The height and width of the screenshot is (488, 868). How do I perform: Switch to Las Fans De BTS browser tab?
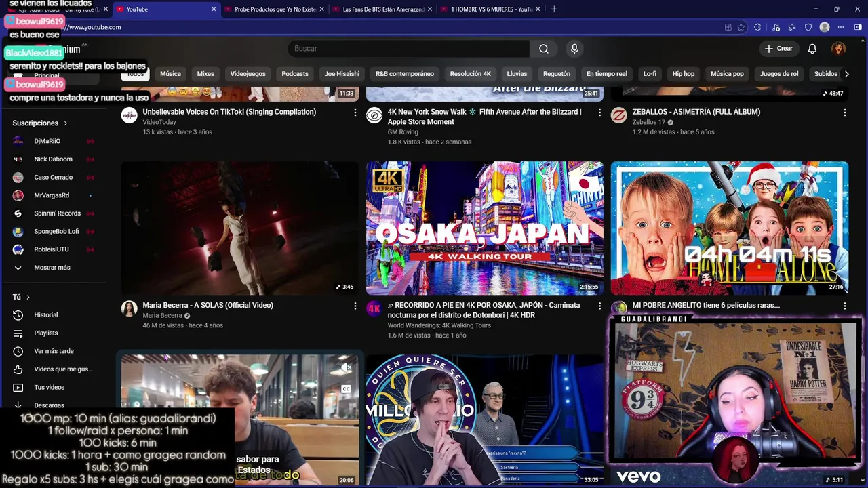tap(383, 9)
